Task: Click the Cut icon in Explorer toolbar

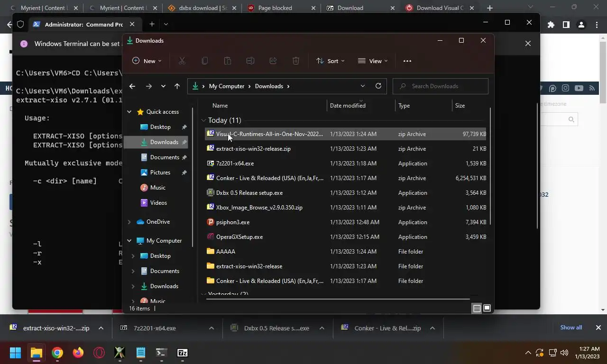Action: 182,61
